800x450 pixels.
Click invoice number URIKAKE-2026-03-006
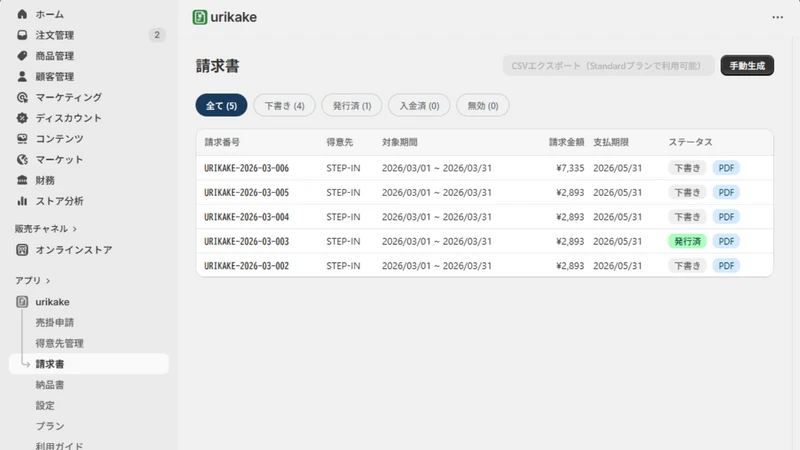246,168
